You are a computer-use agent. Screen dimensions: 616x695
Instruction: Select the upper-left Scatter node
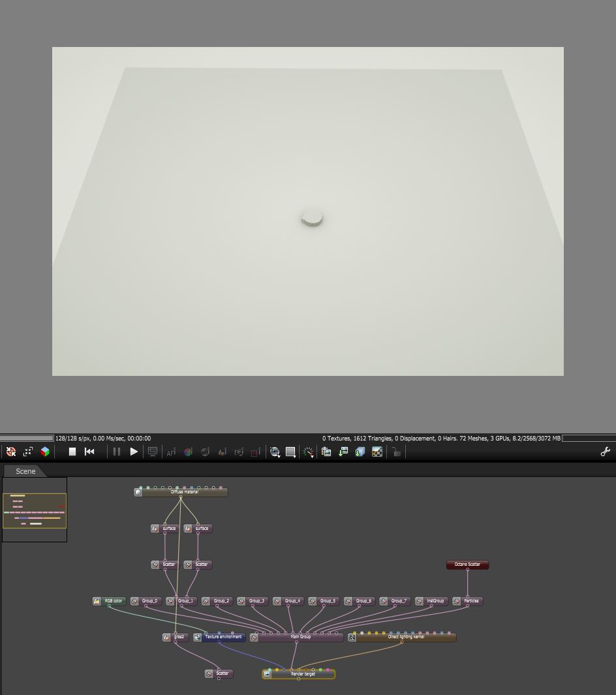click(165, 564)
